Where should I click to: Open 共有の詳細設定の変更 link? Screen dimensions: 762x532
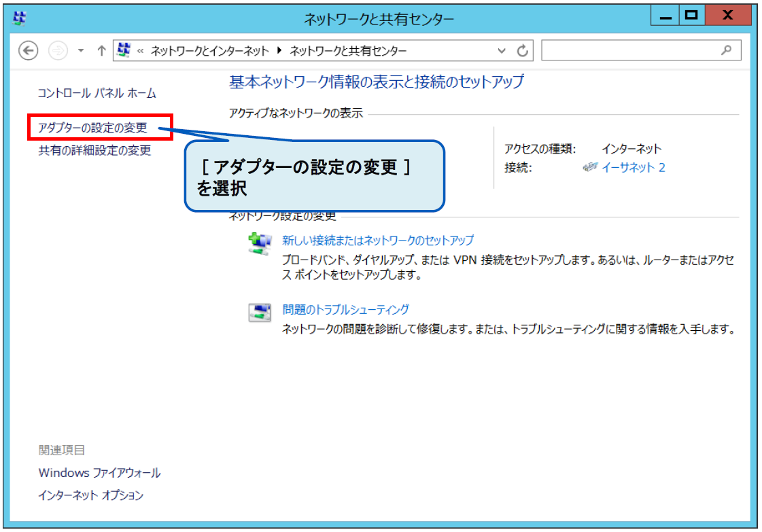[x=94, y=151]
